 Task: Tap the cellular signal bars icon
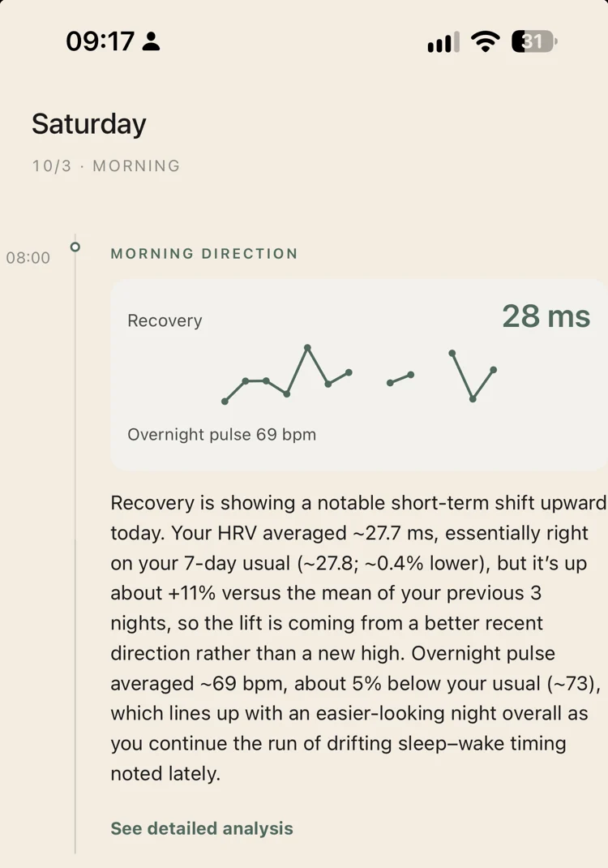[443, 42]
